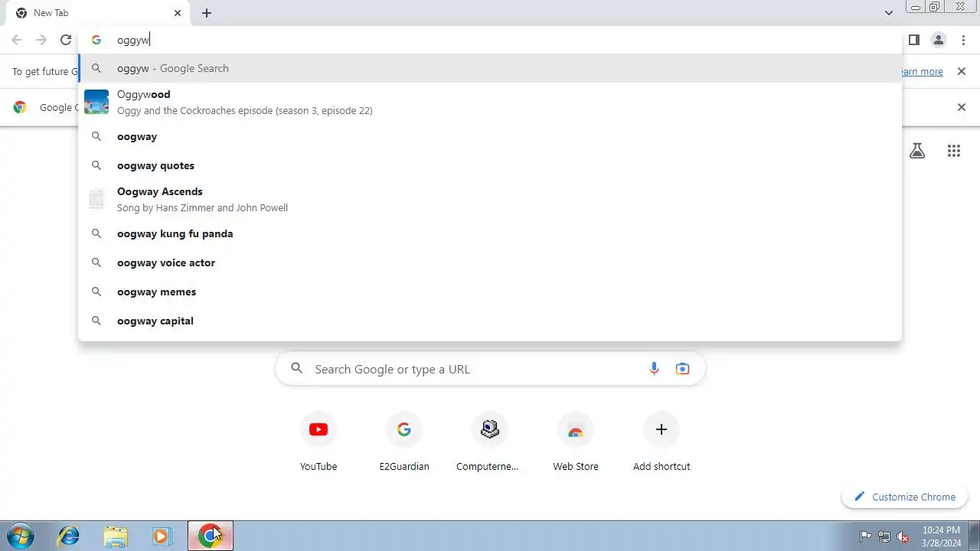Click the network tray icon
Screen dimensions: 980x551
884,536
